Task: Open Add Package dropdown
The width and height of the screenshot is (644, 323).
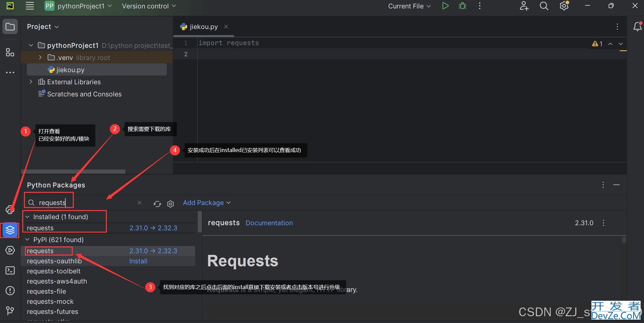Action: tap(207, 203)
